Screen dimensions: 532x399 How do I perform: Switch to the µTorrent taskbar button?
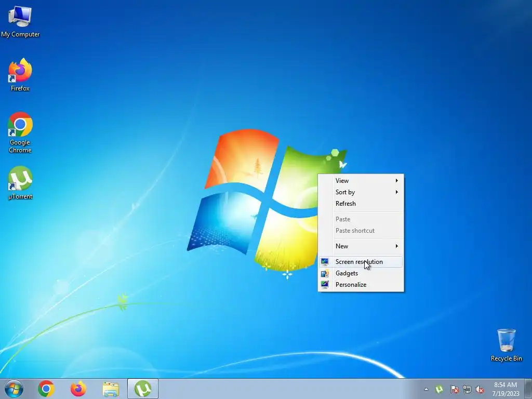pos(143,389)
